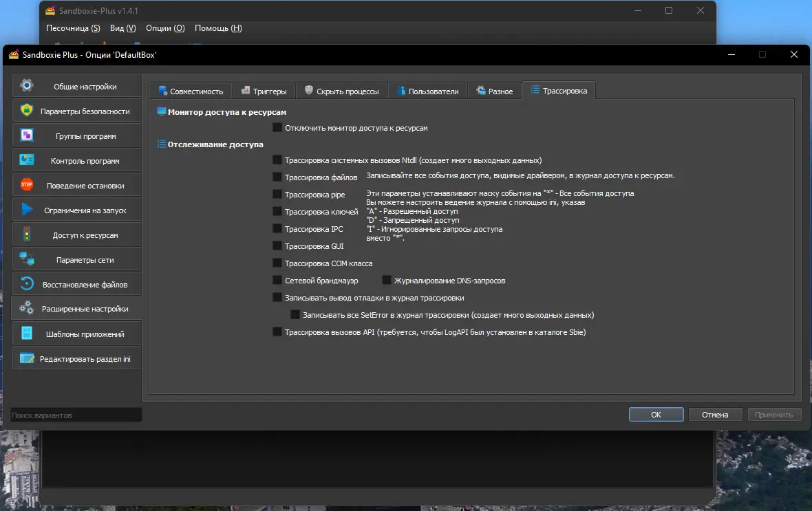Screen dimensions: 812x511
Task: Click the person icon on Пользователи tab
Action: tap(401, 91)
